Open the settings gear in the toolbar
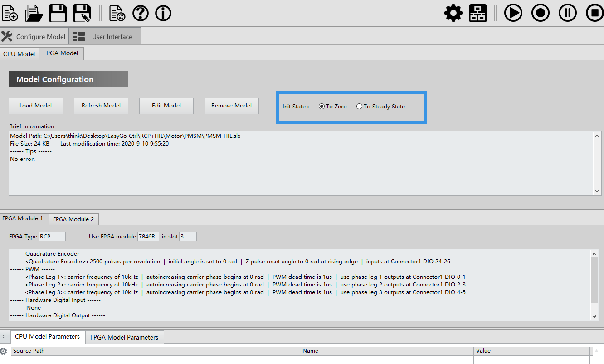This screenshot has height=364, width=604. click(453, 13)
